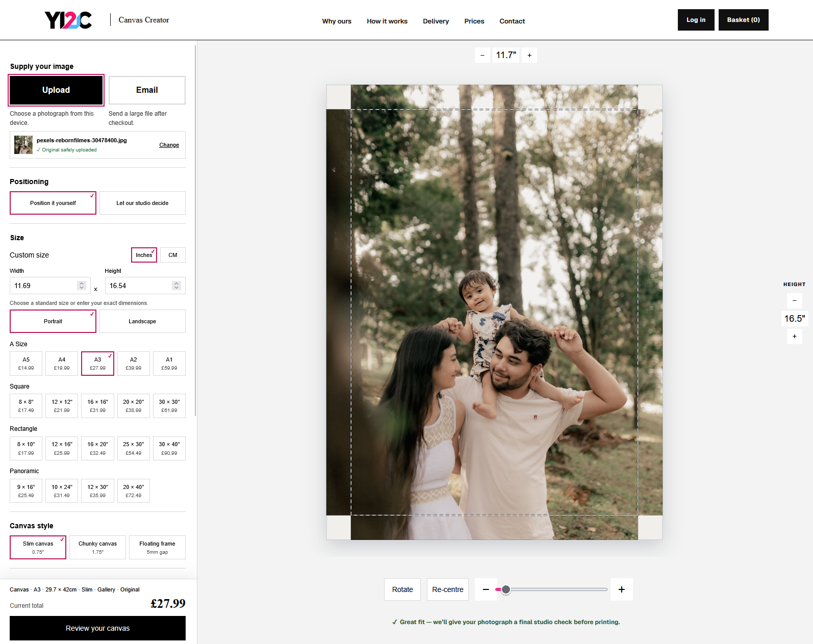The height and width of the screenshot is (644, 813).
Task: Click the Rotate button
Action: 402,589
